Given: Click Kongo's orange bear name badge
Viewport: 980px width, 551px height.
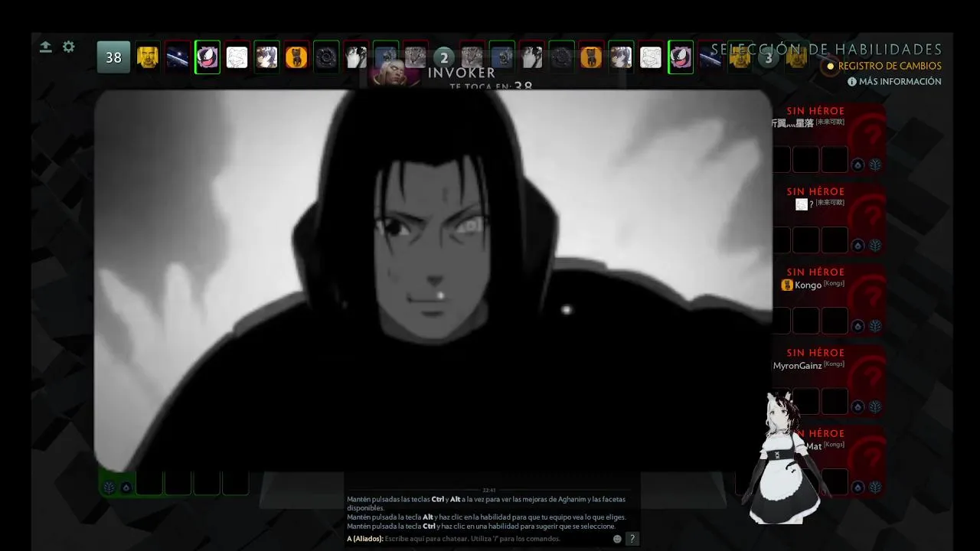Looking at the screenshot, I should 786,285.
